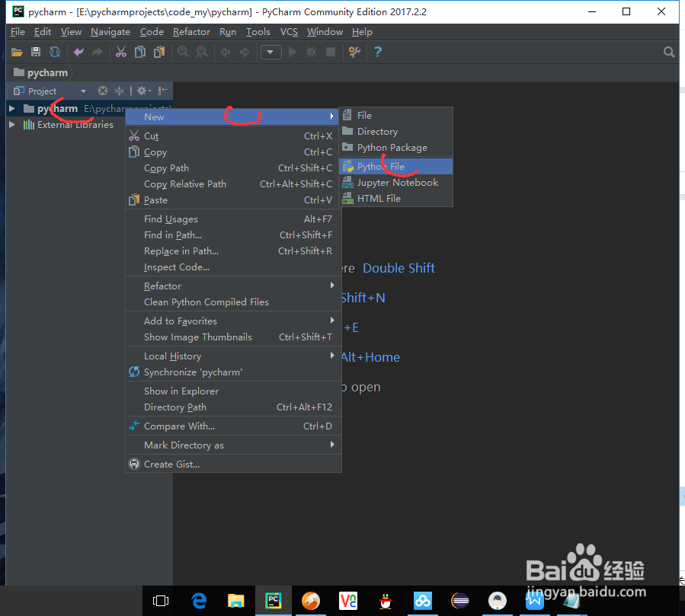
Task: Click the scroll from source target icon
Action: coord(103,91)
